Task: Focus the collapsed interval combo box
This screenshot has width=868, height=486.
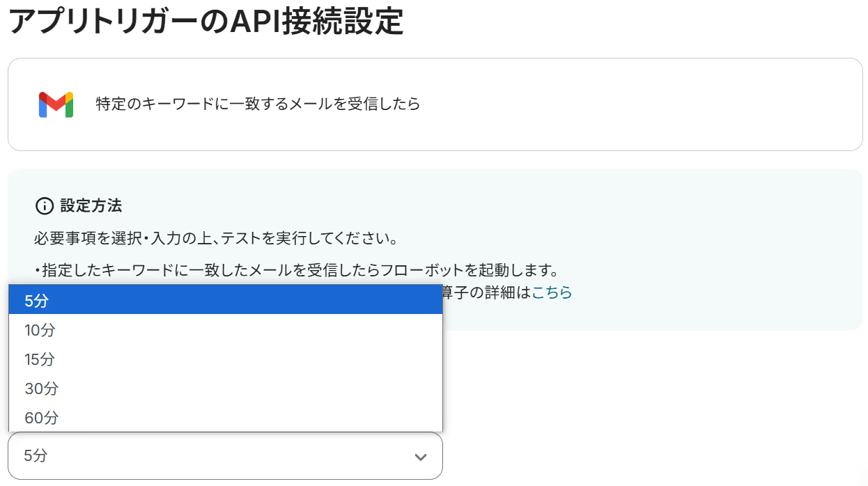Action: (225, 456)
